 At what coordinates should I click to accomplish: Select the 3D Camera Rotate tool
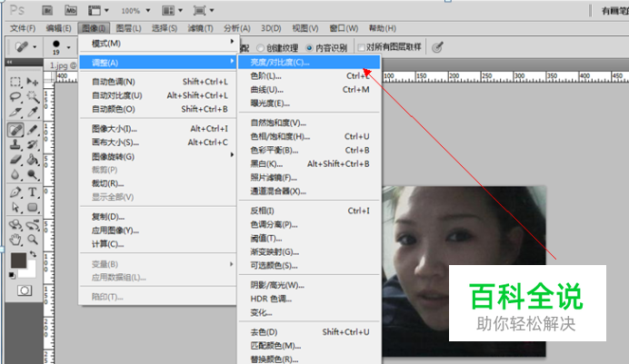coord(33,224)
